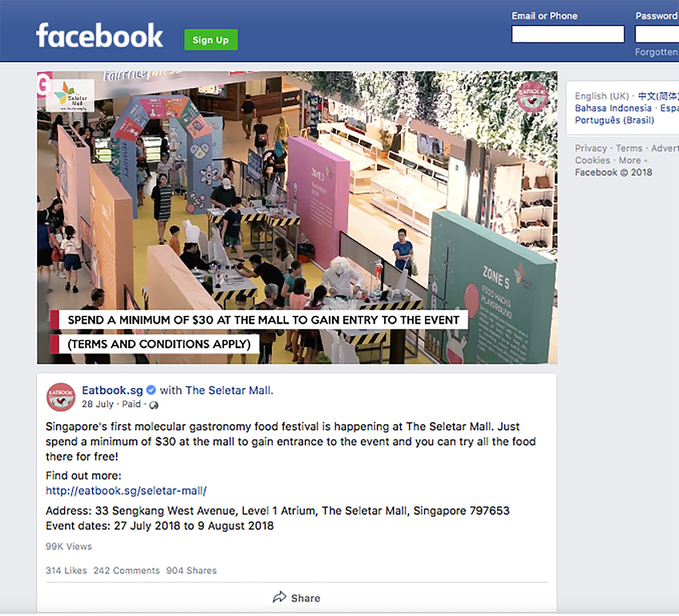
Task: Open the Eatbook.sg page name link
Action: [x=112, y=390]
